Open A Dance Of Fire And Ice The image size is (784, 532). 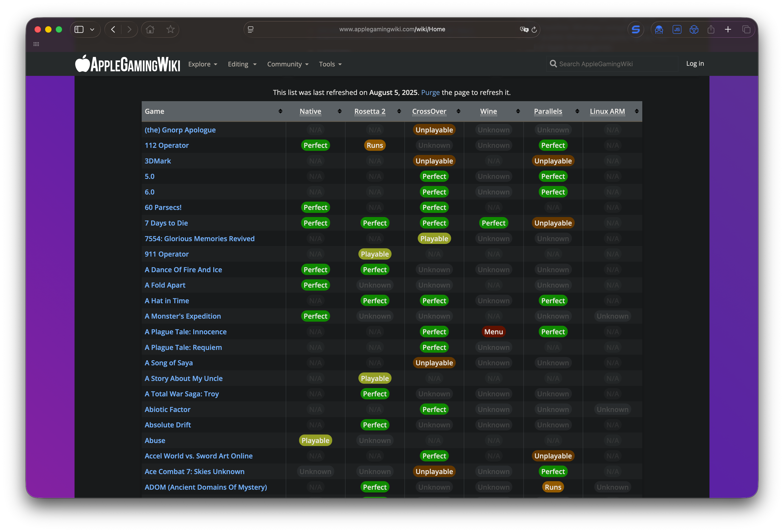[x=184, y=269]
